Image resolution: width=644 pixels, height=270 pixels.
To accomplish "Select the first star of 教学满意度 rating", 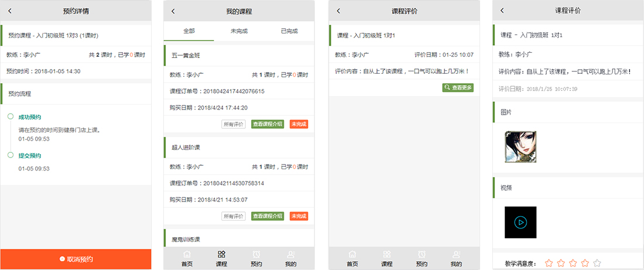I will tap(549, 264).
